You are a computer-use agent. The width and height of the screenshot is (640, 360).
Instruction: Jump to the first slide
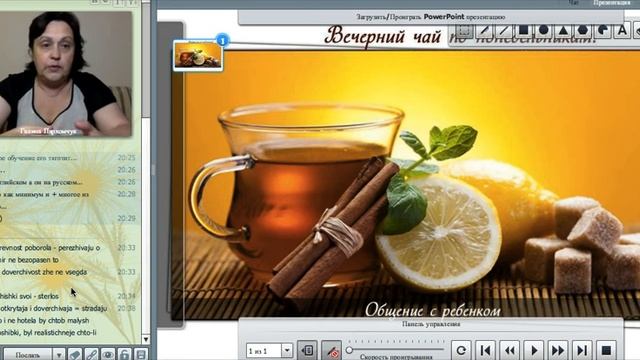[x=485, y=350]
